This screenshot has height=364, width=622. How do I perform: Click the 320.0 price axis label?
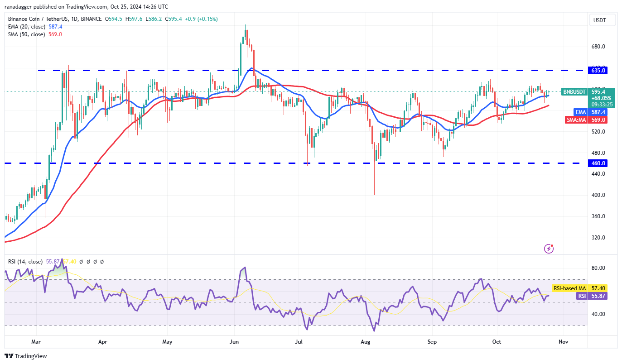click(x=598, y=238)
